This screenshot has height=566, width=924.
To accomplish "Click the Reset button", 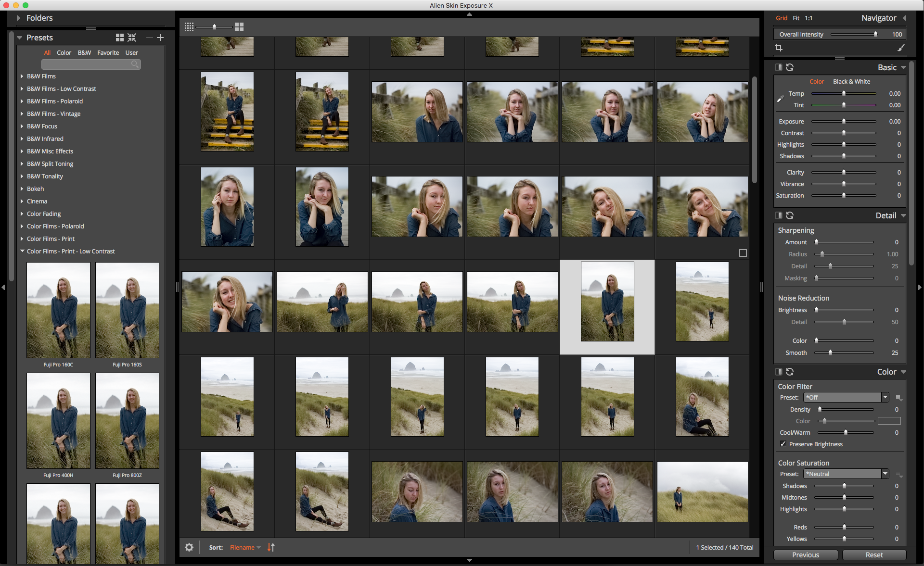I will click(874, 554).
